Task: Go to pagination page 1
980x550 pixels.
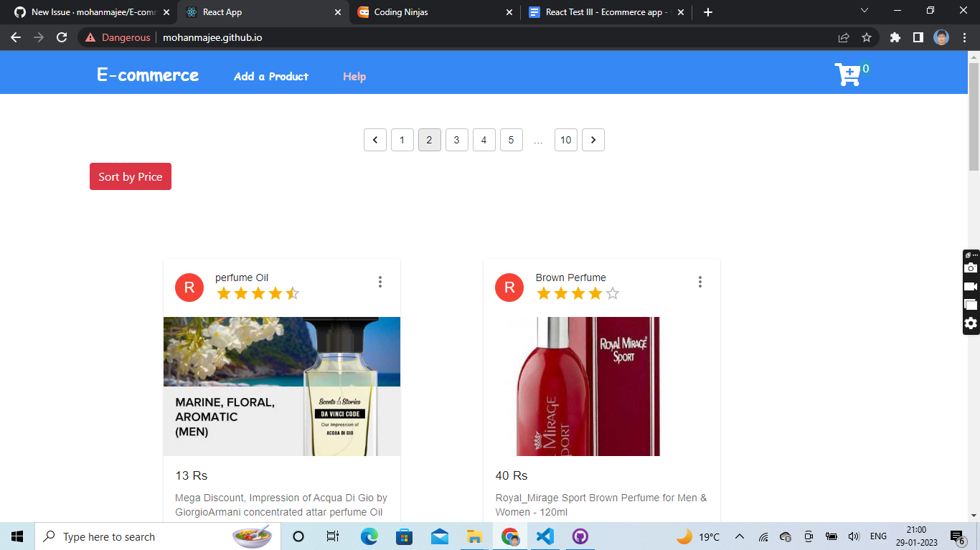Action: [x=402, y=140]
